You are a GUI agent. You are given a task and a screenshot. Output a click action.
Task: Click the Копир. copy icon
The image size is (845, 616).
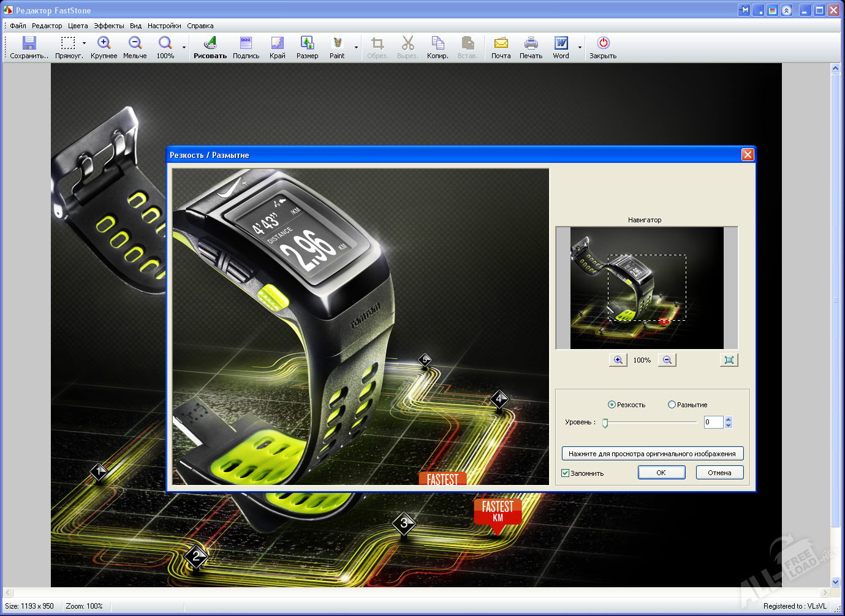438,43
